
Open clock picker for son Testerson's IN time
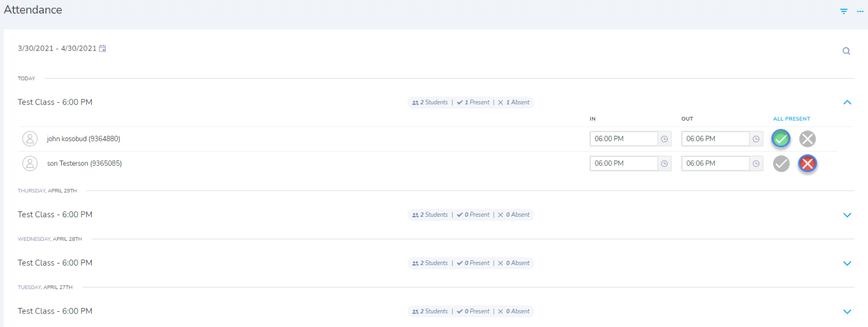click(x=665, y=163)
